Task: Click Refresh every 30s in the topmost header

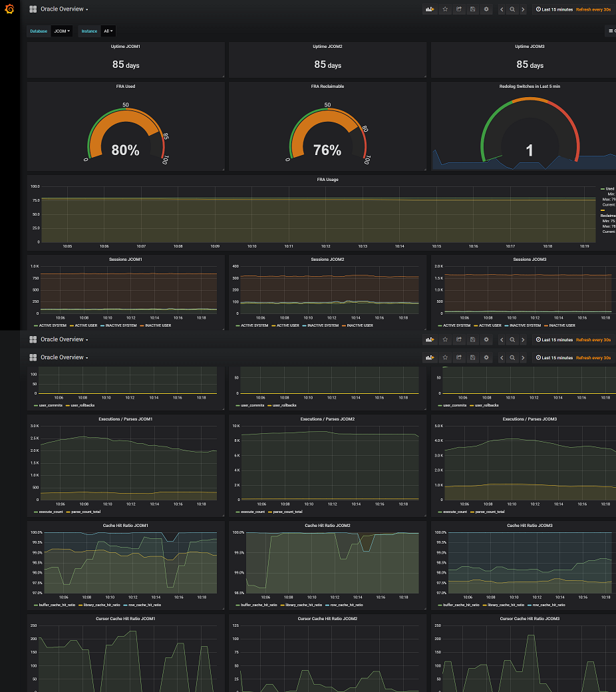Action: tap(593, 9)
